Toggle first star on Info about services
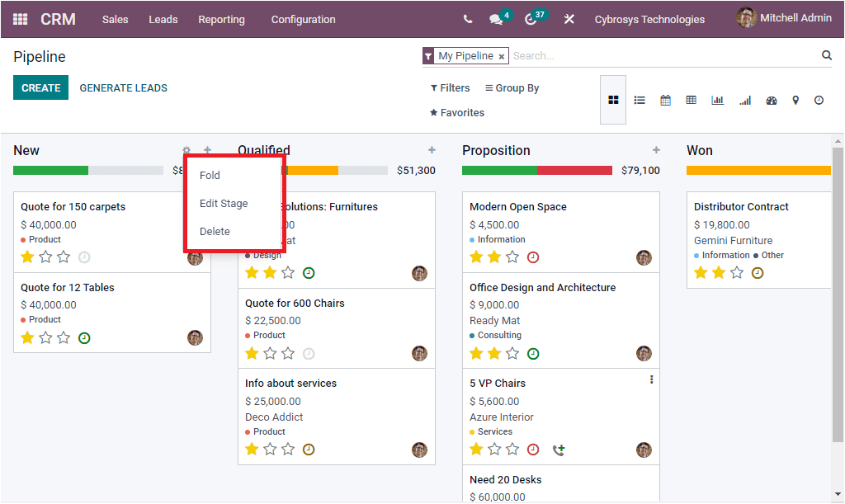 253,449
